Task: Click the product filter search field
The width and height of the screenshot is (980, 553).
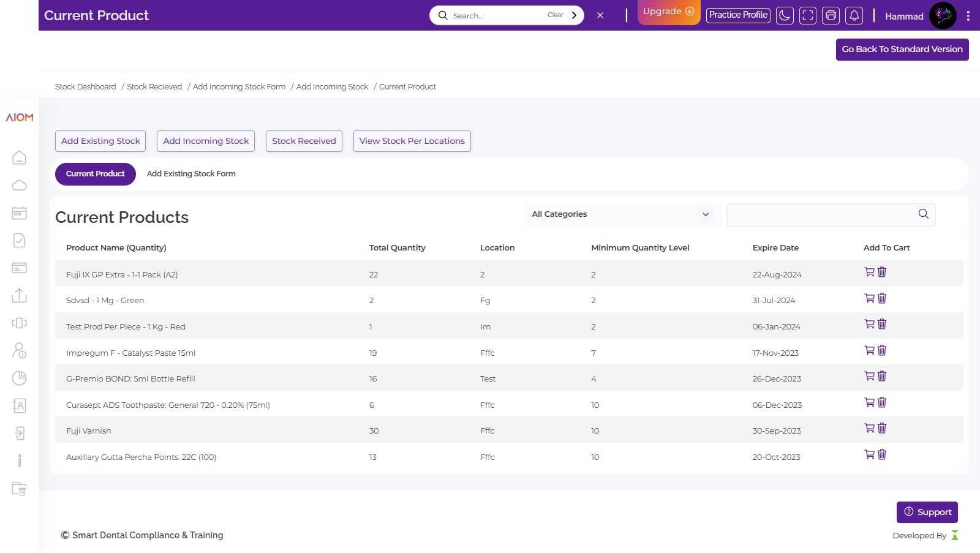Action: coord(821,214)
